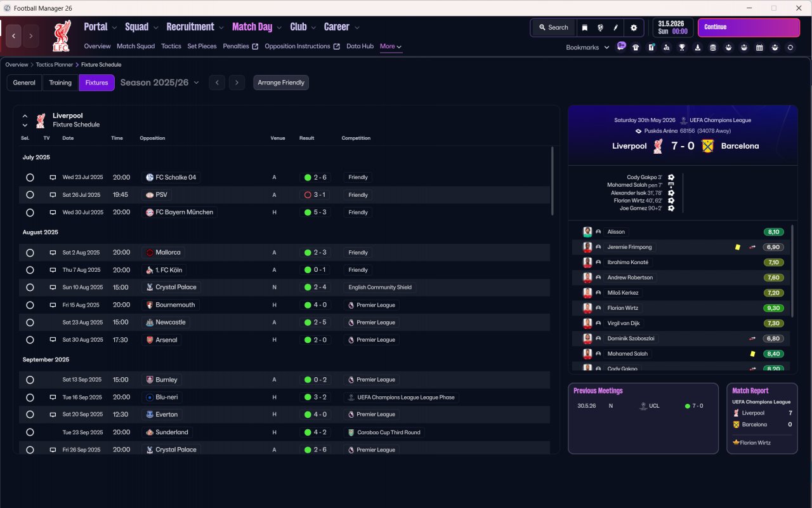Open the Opposition Instructions tab
The width and height of the screenshot is (812, 508).
coord(302,46)
